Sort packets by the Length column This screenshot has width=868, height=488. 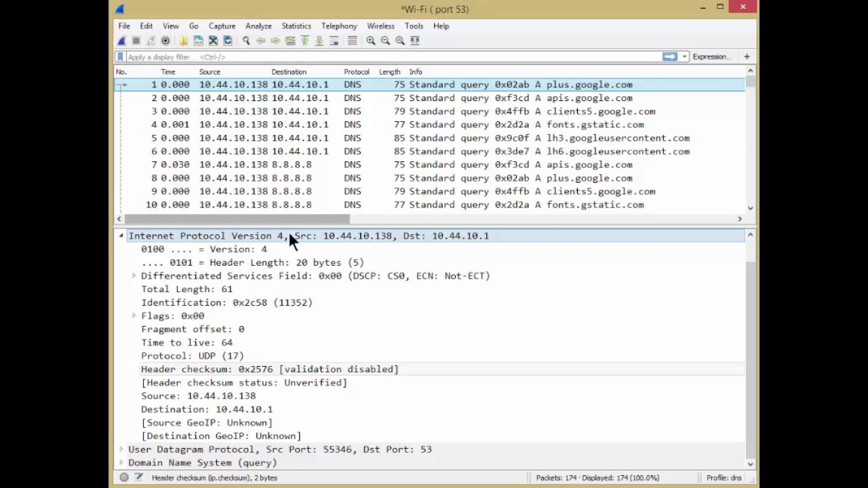(x=390, y=72)
